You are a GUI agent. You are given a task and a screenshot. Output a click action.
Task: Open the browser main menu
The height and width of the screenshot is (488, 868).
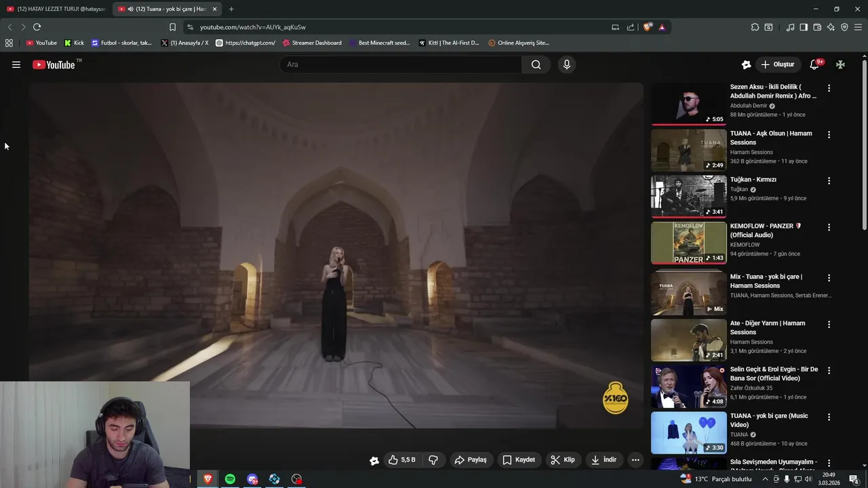pyautogui.click(x=859, y=27)
